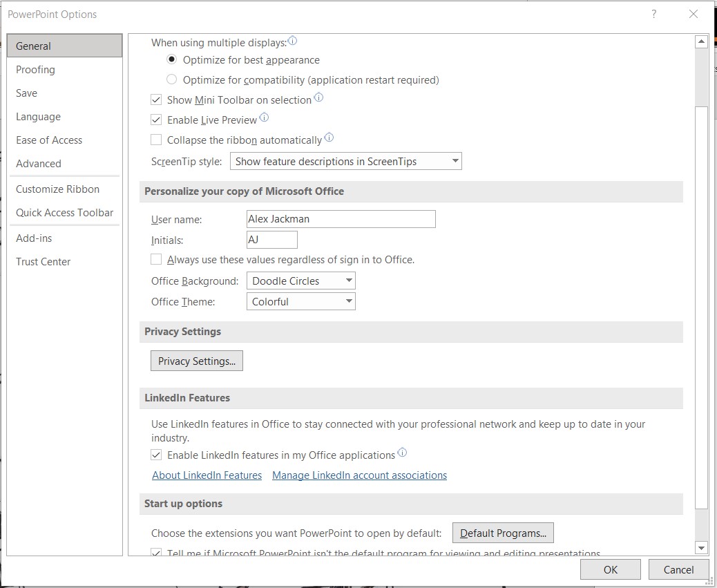Enable Collapse the ribbon automatically
This screenshot has height=588, width=717.
pos(156,140)
